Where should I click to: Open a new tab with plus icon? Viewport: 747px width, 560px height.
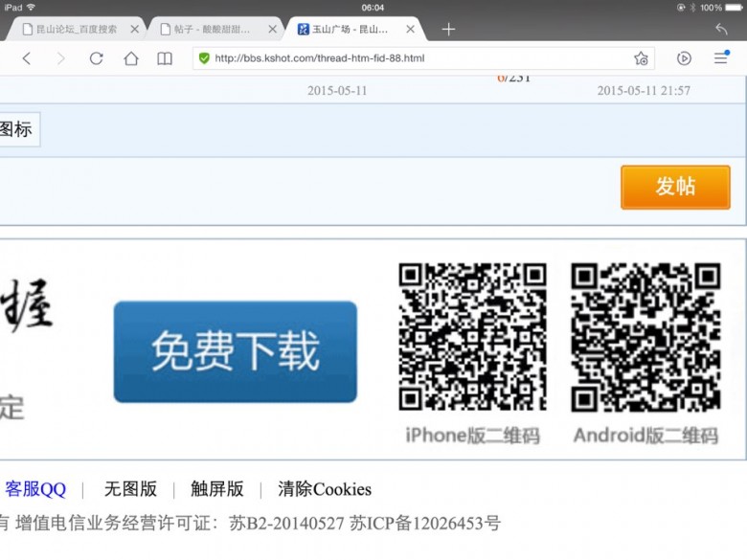tap(448, 30)
